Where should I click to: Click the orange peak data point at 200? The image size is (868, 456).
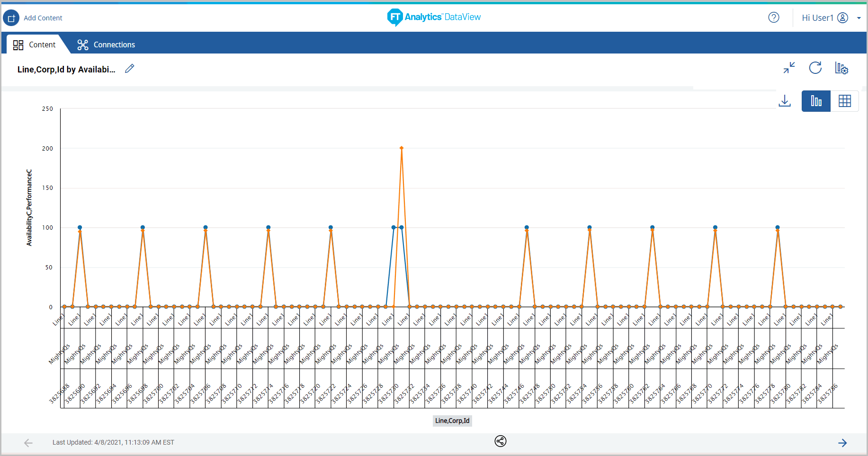tap(402, 148)
